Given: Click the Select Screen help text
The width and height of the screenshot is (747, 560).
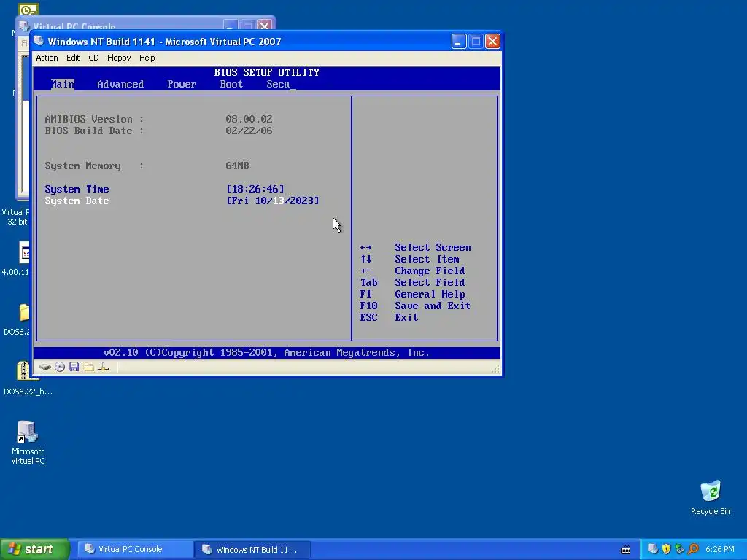Looking at the screenshot, I should [433, 248].
